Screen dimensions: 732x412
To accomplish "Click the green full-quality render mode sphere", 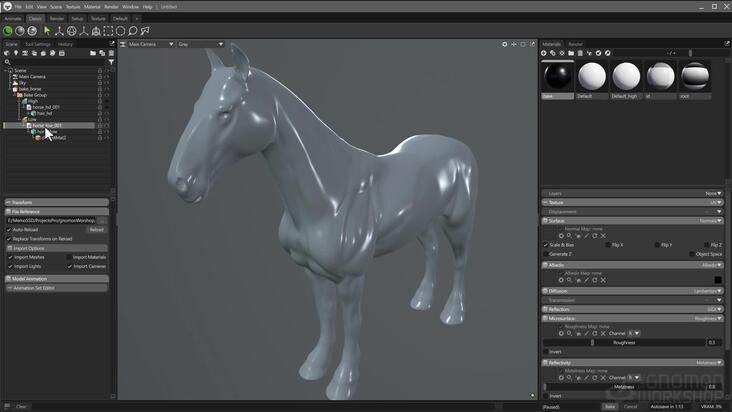I will click(7, 31).
